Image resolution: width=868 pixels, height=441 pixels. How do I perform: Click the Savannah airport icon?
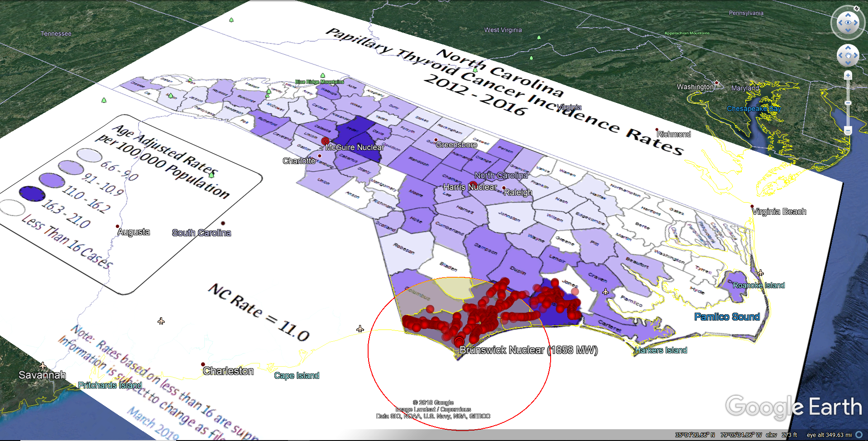point(43,365)
